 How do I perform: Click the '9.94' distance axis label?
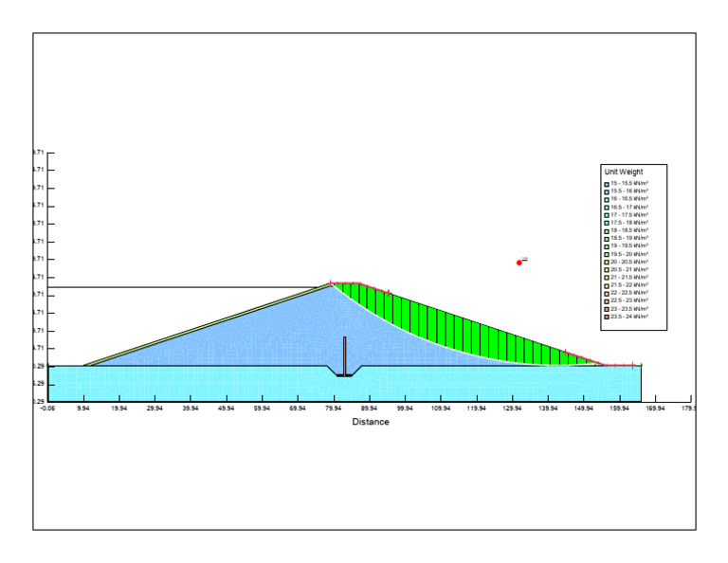pyautogui.click(x=83, y=409)
